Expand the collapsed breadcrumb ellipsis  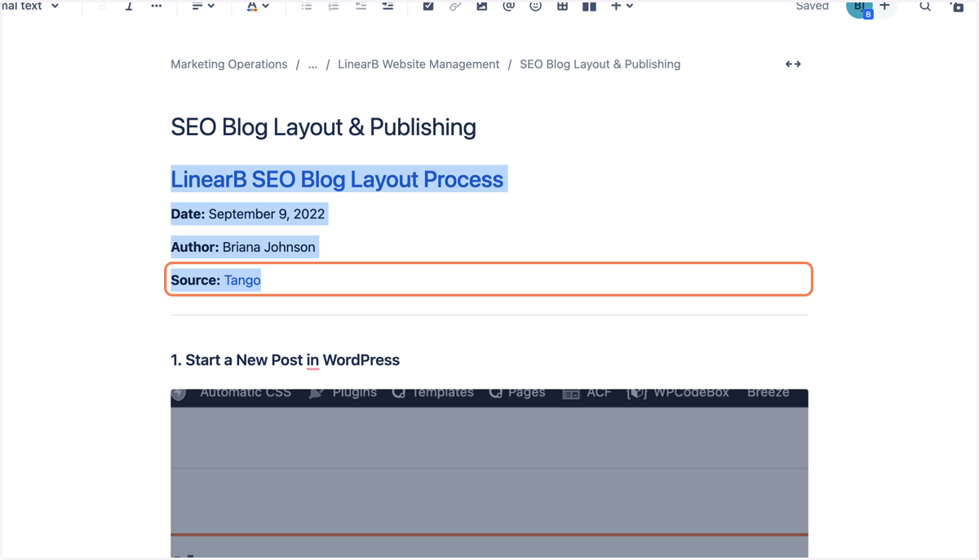pos(312,64)
